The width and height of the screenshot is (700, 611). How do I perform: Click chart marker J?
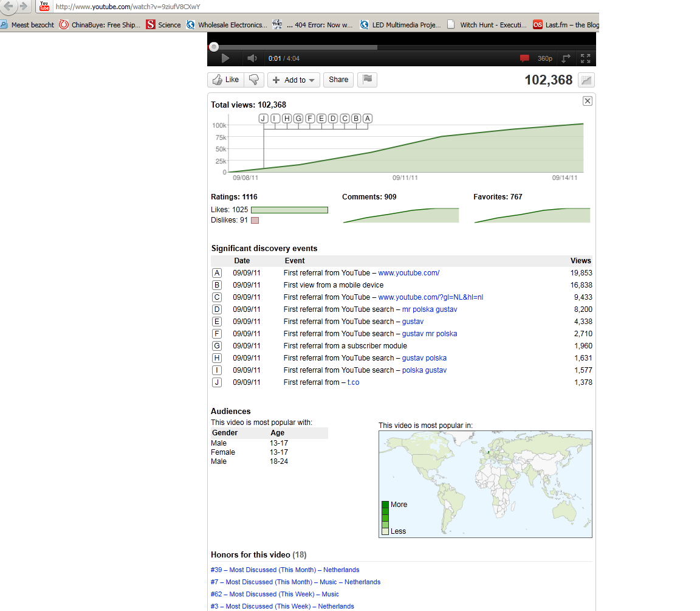point(263,119)
